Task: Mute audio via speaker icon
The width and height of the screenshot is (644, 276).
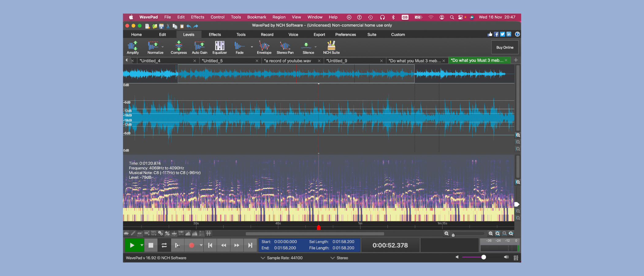Action: (x=457, y=257)
